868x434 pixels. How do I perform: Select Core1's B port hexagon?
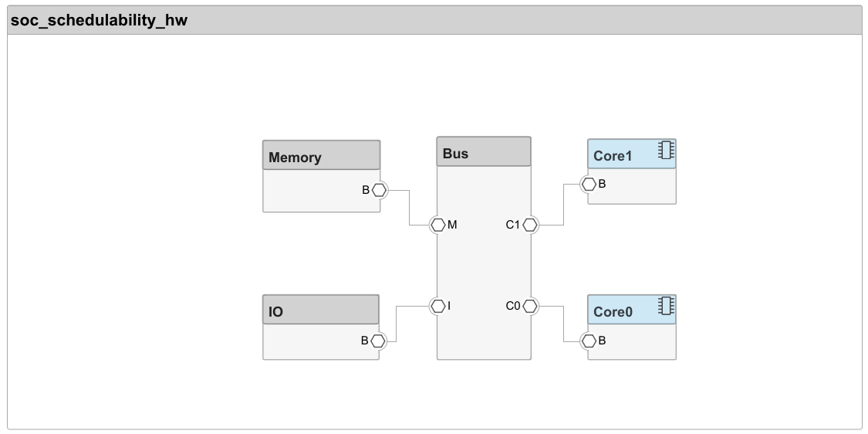click(589, 184)
